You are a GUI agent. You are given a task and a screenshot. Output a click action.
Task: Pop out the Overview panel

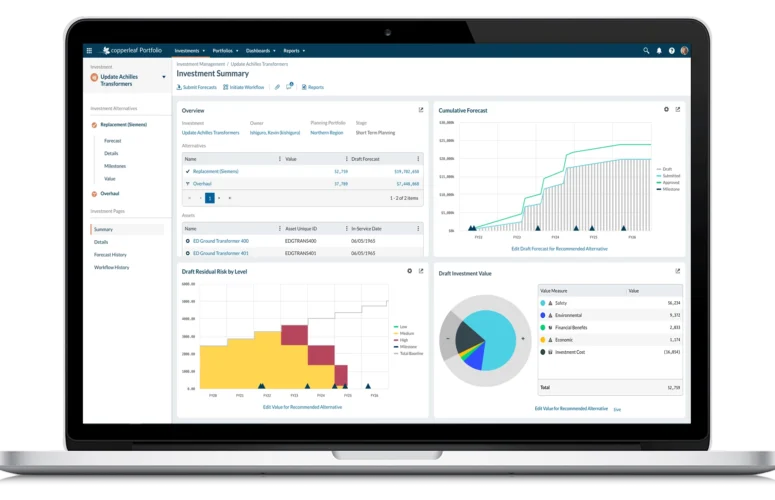click(x=421, y=110)
